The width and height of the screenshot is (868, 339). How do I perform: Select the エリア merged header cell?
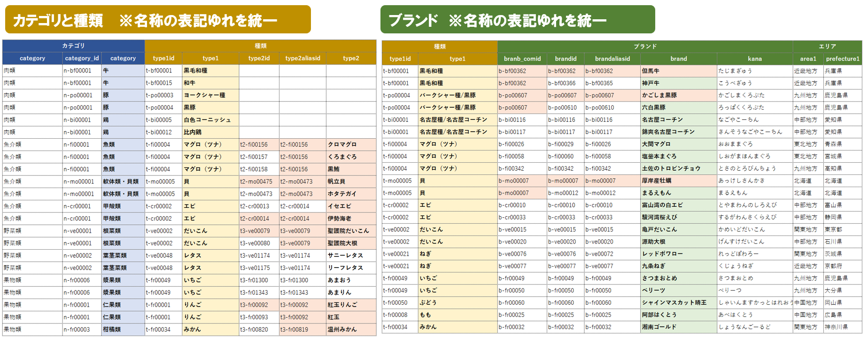coord(827,47)
